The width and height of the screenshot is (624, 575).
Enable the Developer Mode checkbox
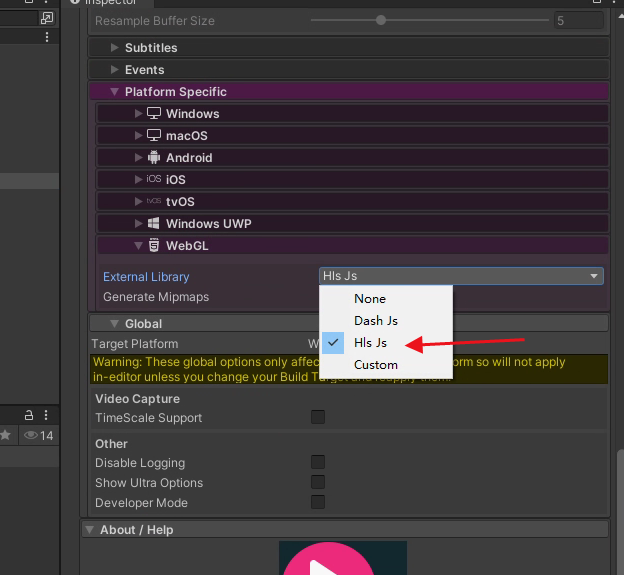[318, 502]
